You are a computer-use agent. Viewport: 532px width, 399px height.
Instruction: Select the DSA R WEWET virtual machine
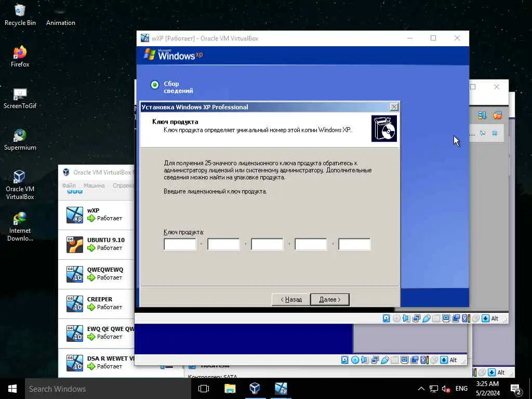(x=97, y=362)
